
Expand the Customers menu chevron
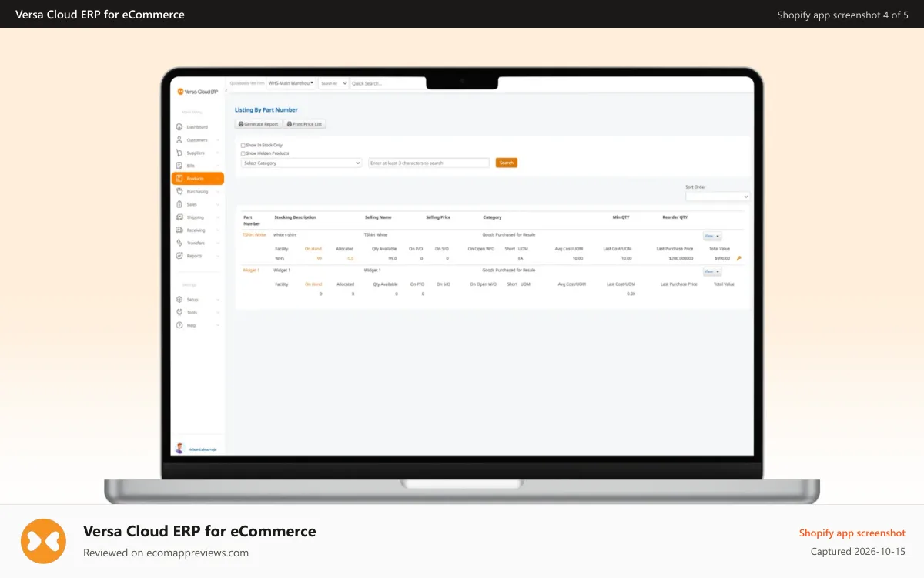(218, 140)
